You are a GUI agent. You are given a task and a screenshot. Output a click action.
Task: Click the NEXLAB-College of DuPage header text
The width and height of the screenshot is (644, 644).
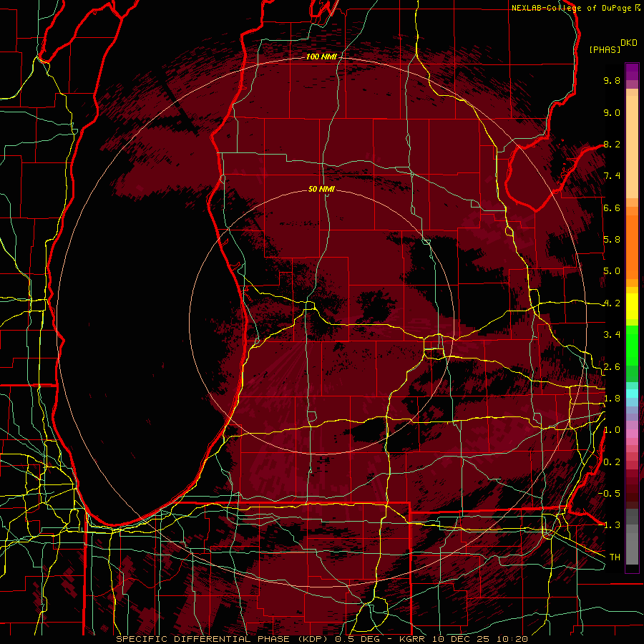572,8
